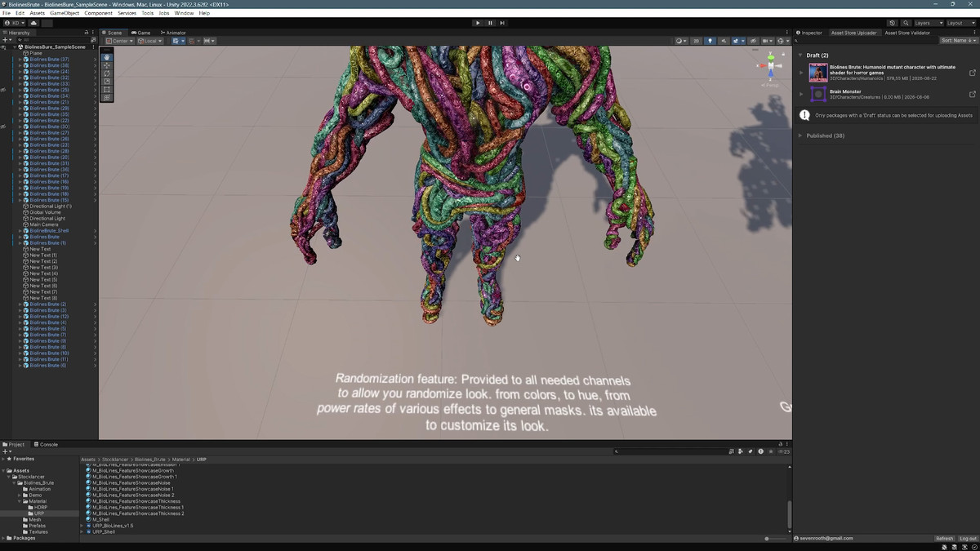Select the Rect tool in Scene overlay
This screenshot has width=980, height=551.
(106, 89)
